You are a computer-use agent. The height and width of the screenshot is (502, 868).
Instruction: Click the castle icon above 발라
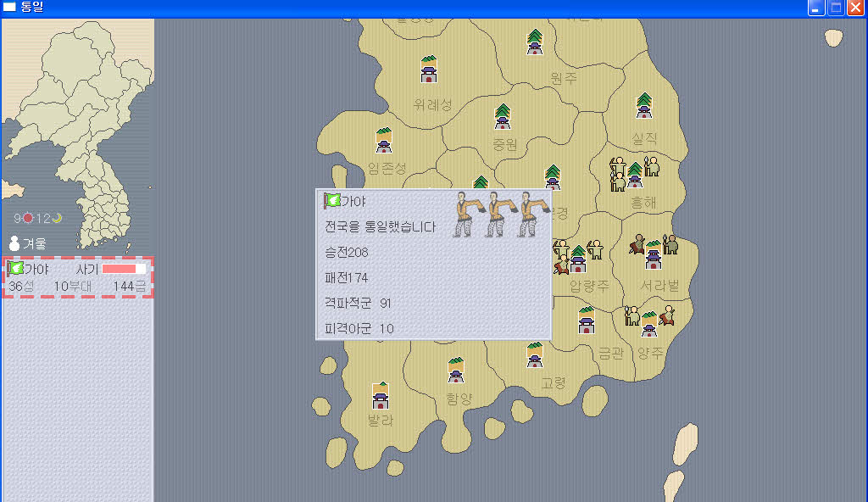point(381,396)
